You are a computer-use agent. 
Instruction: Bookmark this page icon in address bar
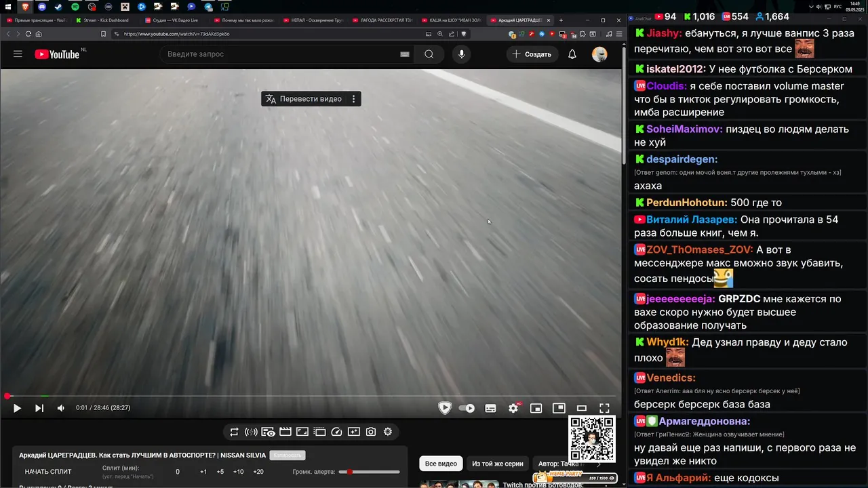103,34
